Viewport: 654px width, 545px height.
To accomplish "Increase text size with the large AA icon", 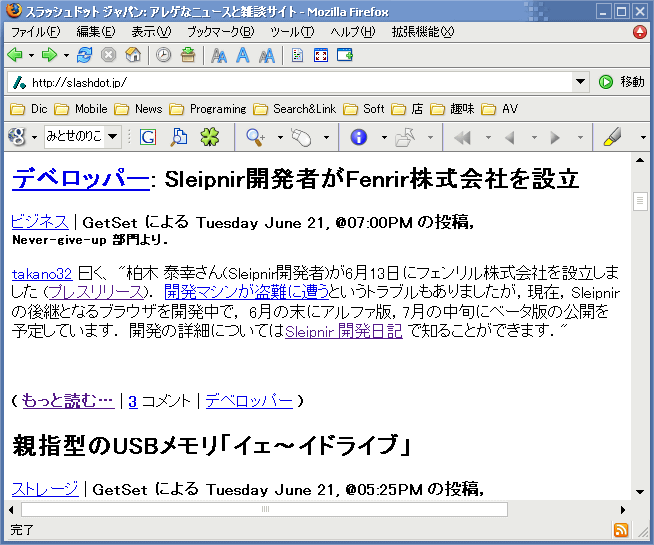I will (267, 55).
